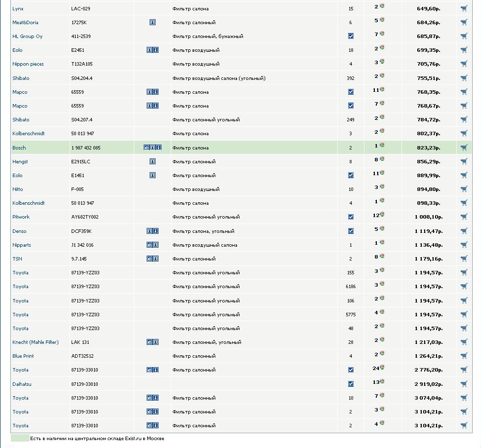Add the Daihatsu 87139-33010 part to cart
This screenshot has width=481, height=448.
pyautogui.click(x=464, y=384)
